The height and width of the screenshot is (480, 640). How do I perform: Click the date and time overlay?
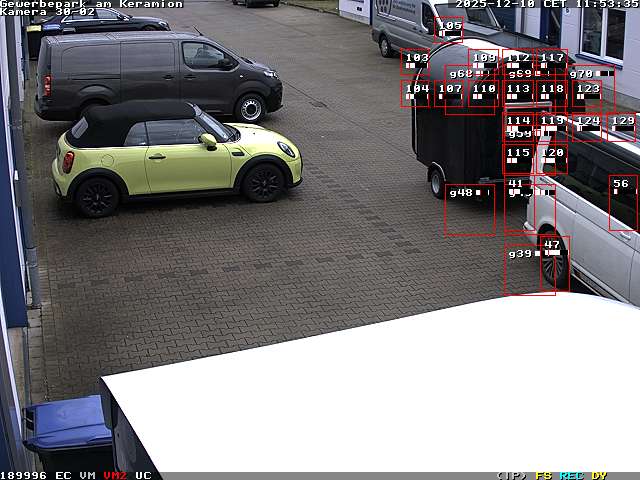(x=546, y=4)
